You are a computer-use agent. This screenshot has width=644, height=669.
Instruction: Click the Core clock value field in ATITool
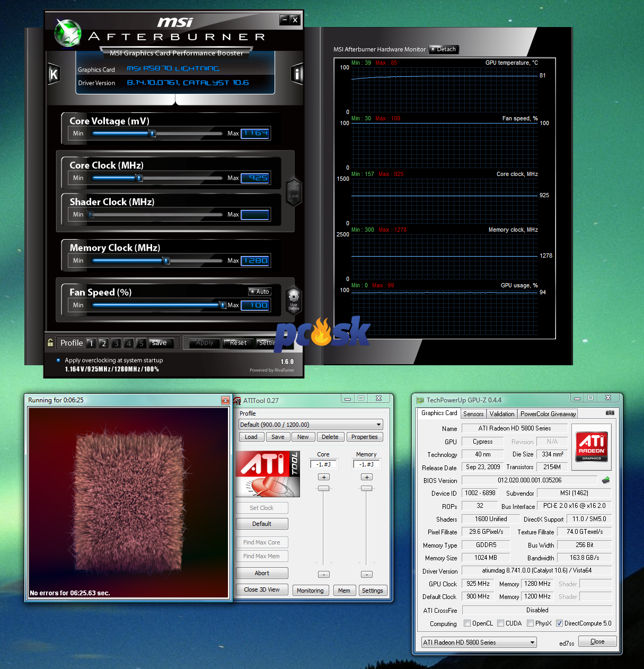click(323, 464)
